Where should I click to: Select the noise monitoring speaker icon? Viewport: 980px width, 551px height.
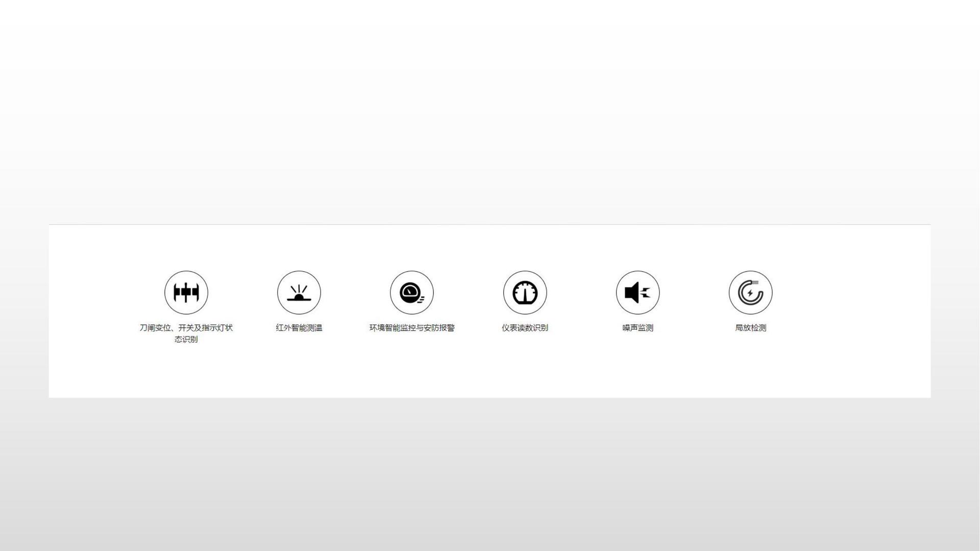(638, 293)
